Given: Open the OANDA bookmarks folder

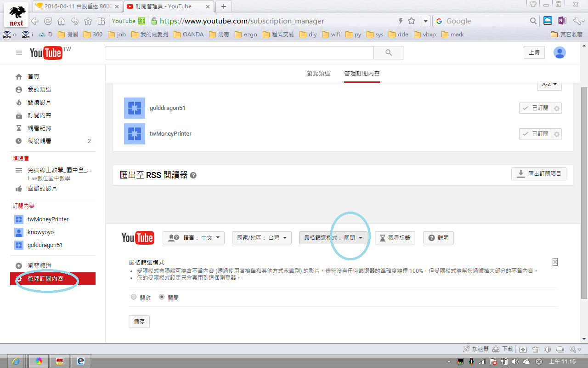Looking at the screenshot, I should 188,34.
